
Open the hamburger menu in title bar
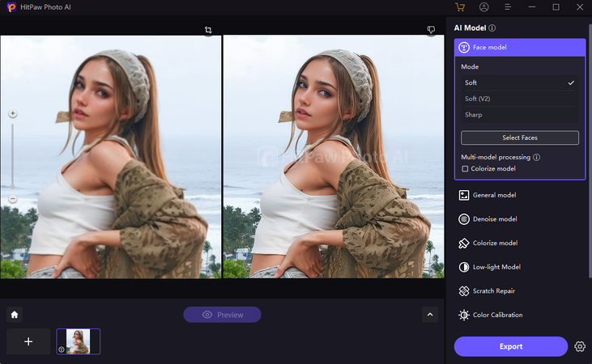(508, 7)
